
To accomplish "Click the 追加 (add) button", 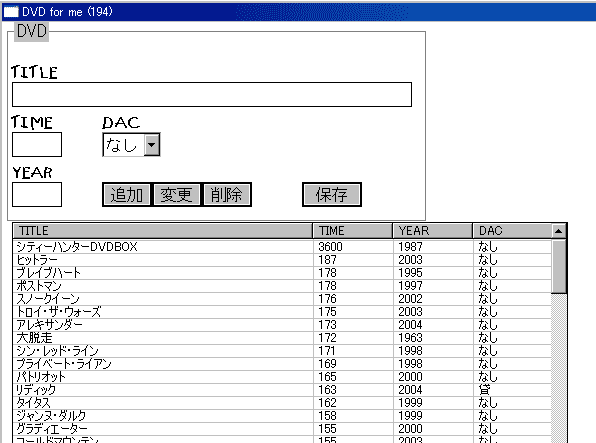I will tap(127, 195).
